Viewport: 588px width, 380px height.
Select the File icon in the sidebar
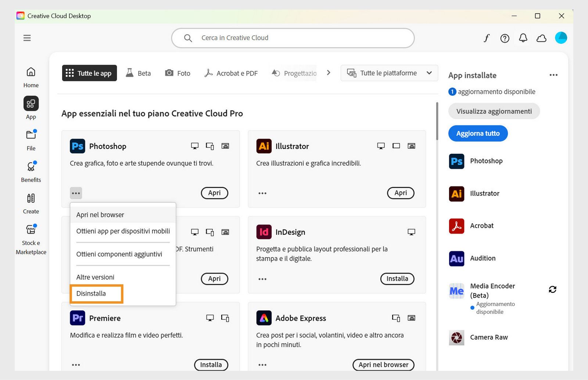(31, 139)
